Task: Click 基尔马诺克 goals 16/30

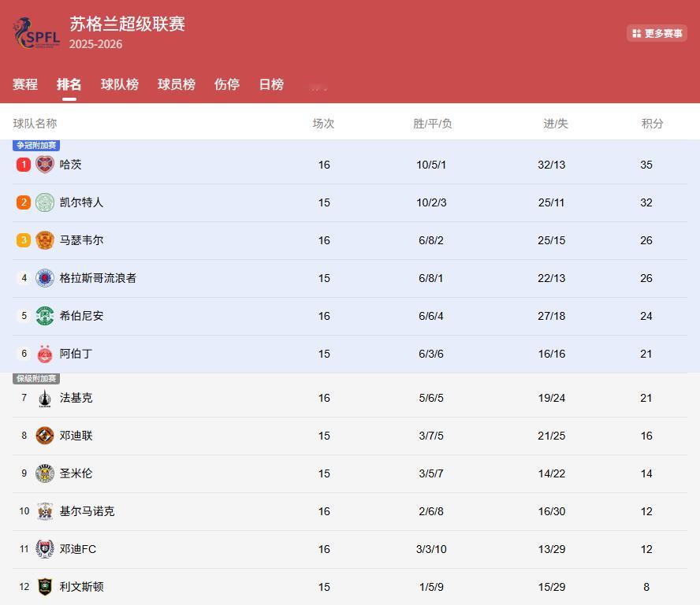Action: click(551, 511)
